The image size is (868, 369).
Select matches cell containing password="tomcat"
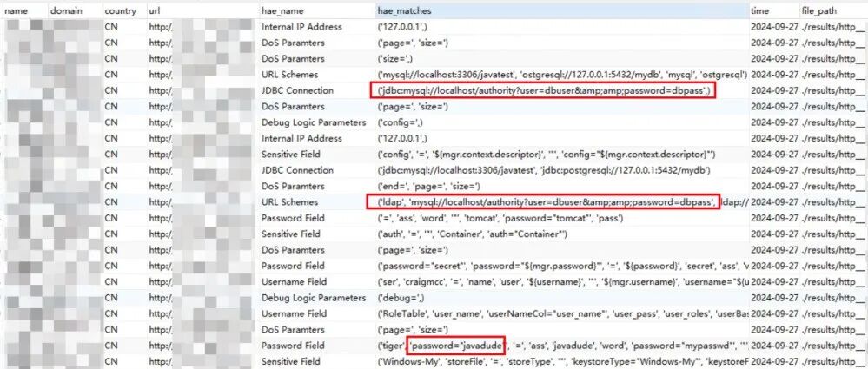pyautogui.click(x=562, y=218)
